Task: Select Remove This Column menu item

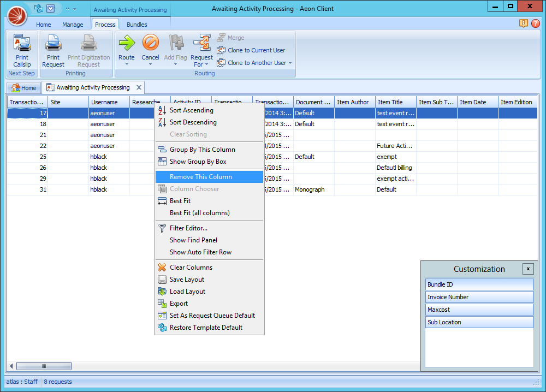Action: point(200,177)
